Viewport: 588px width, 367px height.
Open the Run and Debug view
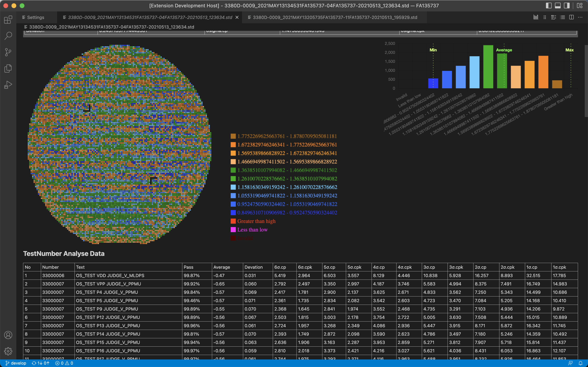click(x=8, y=85)
